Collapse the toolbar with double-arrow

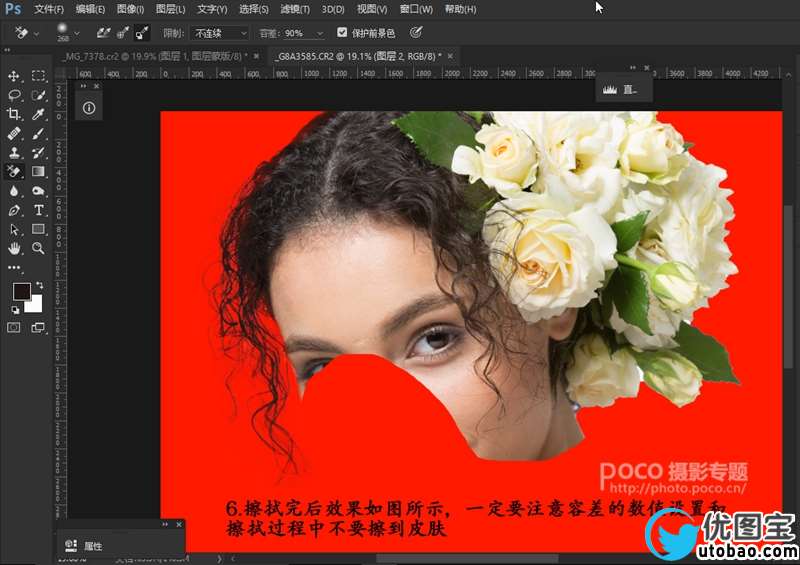[7, 50]
